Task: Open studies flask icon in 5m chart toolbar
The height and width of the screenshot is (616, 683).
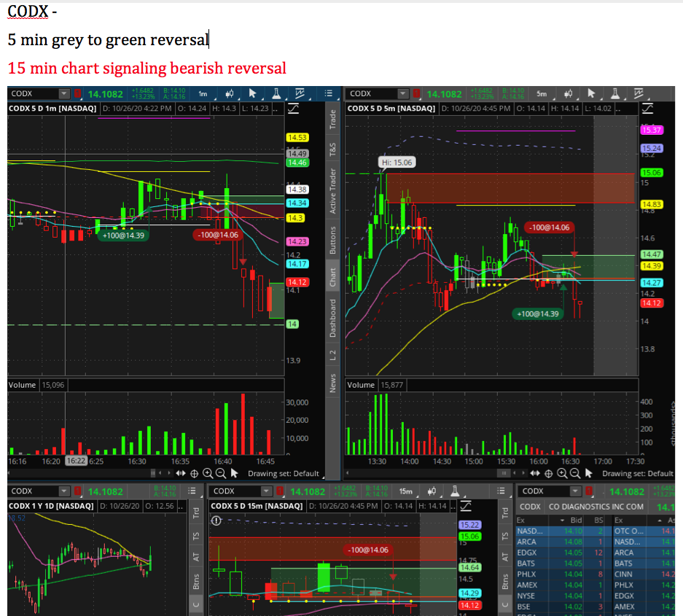Action: (615, 93)
